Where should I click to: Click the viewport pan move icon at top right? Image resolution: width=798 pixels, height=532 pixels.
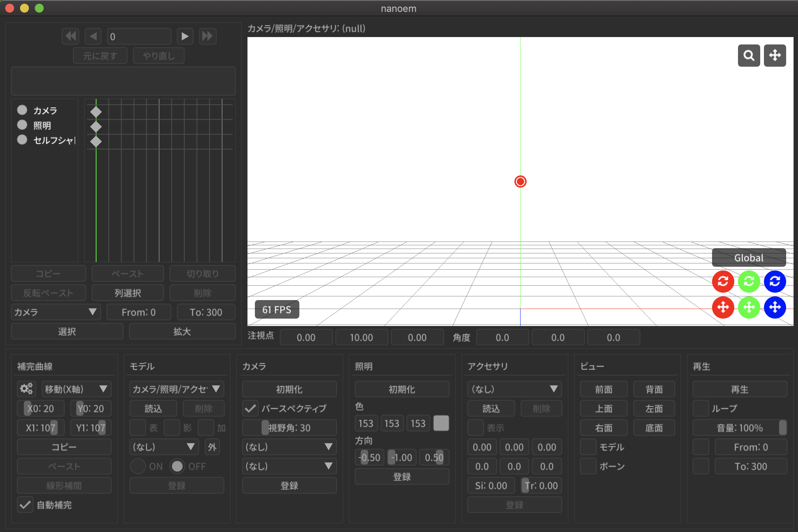coord(775,56)
